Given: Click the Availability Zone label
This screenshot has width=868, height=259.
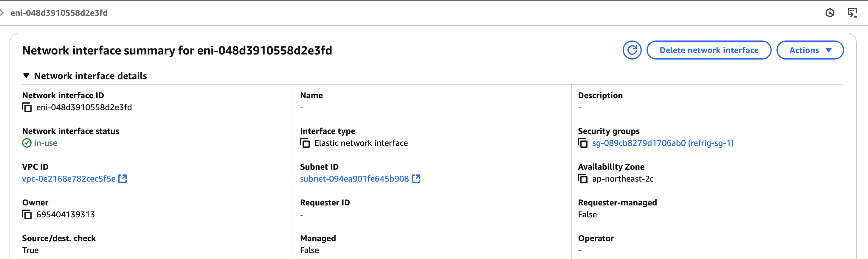Looking at the screenshot, I should (611, 166).
